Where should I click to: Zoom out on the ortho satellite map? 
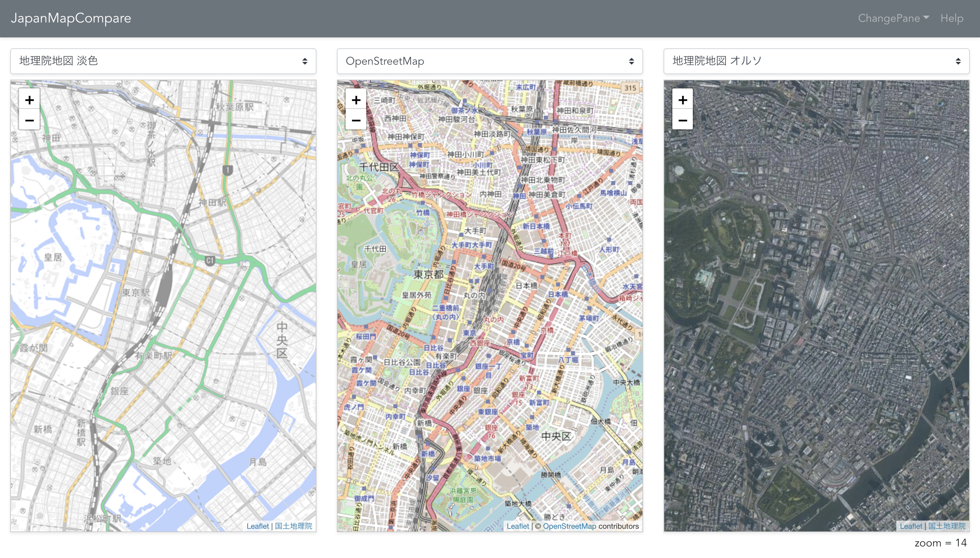point(683,120)
